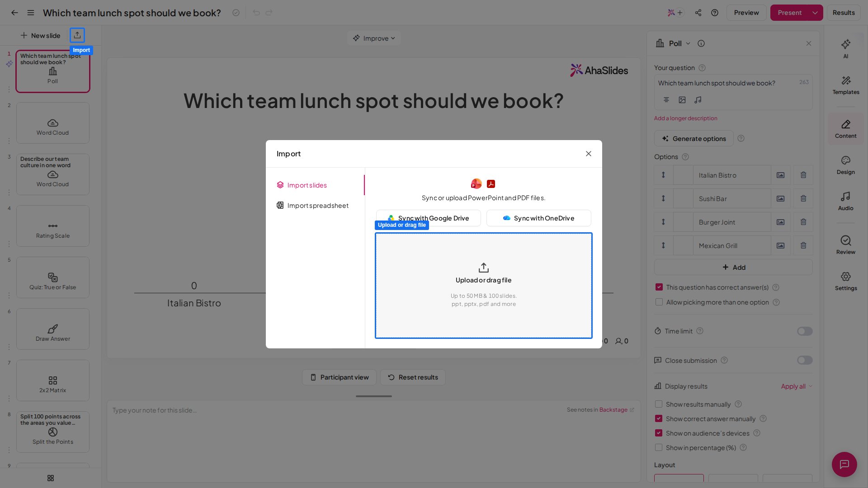The image size is (868, 488).
Task: Open the Content tab in right sidebar
Action: click(846, 129)
